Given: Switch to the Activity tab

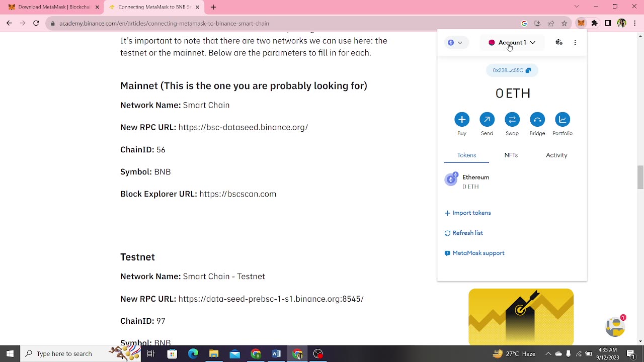Looking at the screenshot, I should pyautogui.click(x=556, y=155).
